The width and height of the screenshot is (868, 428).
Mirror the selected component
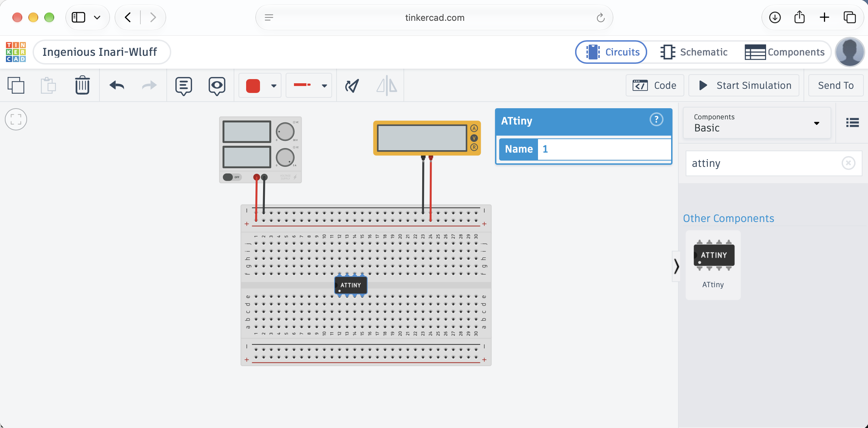(x=387, y=85)
